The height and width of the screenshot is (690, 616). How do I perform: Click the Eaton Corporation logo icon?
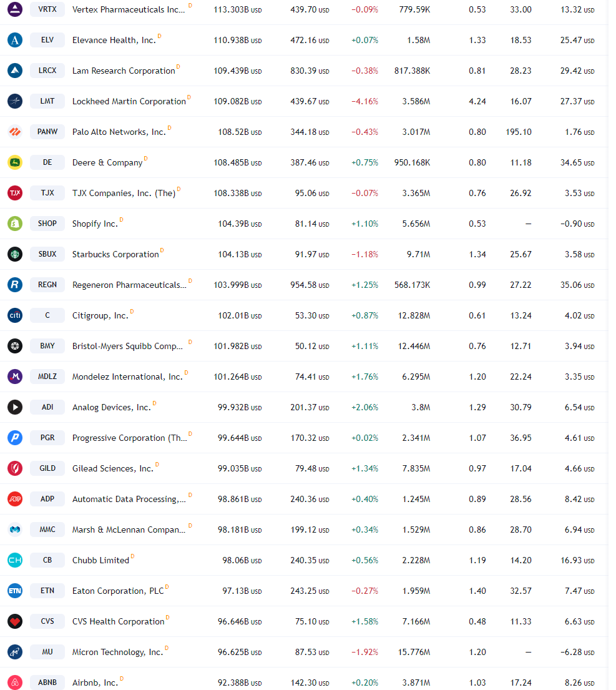pyautogui.click(x=15, y=591)
